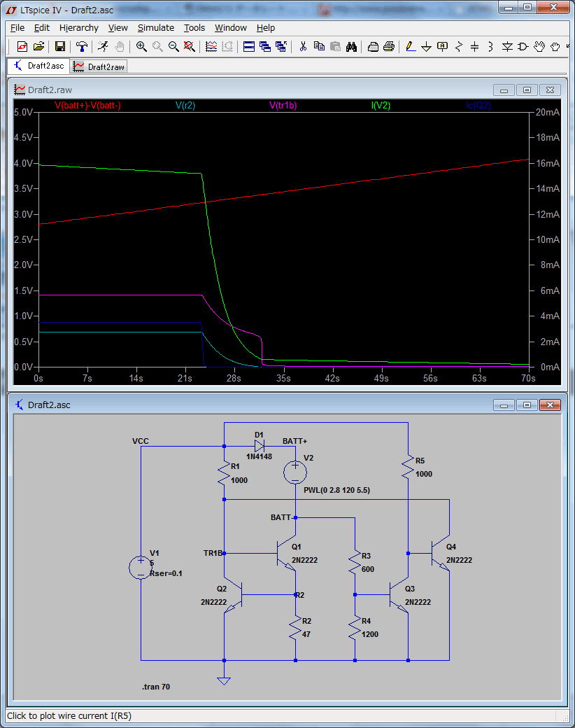Open the Hierarchy menu
Image resolution: width=575 pixels, height=728 pixels.
pyautogui.click(x=79, y=28)
